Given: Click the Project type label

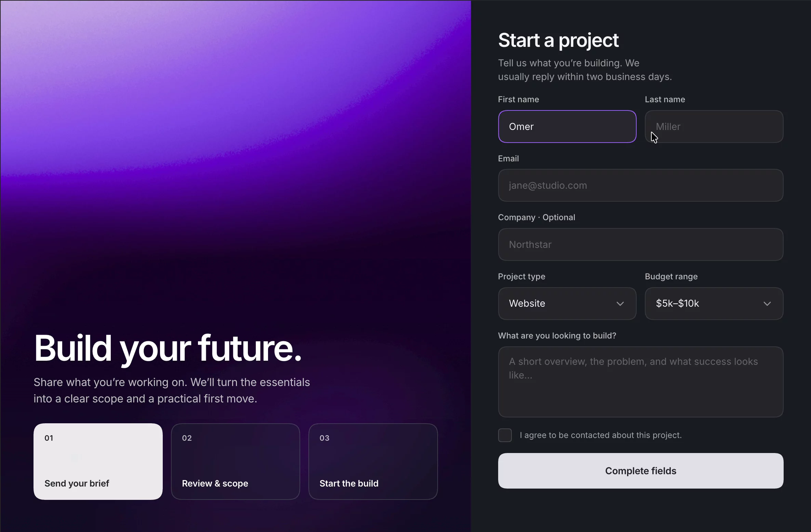Looking at the screenshot, I should click(521, 277).
